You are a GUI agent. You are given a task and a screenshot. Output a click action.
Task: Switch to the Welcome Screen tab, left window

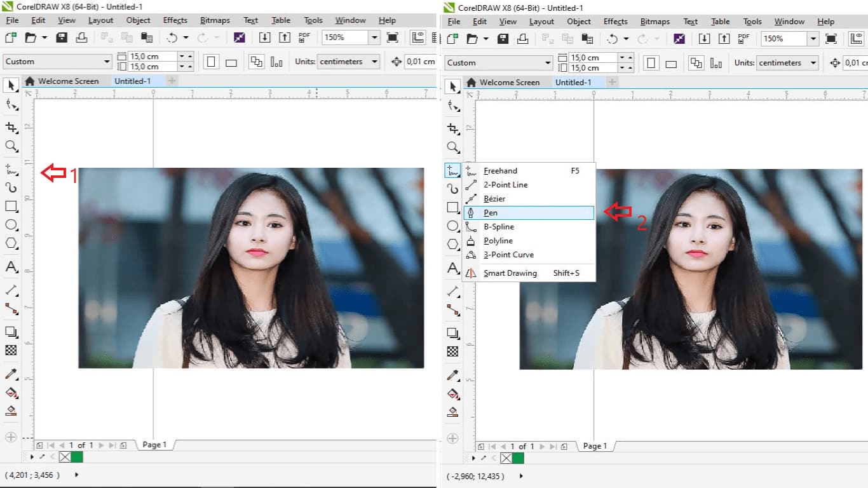pos(62,81)
